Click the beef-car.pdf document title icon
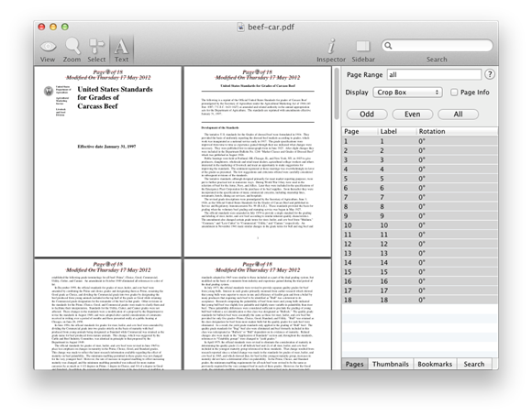The image size is (532, 416). click(240, 27)
